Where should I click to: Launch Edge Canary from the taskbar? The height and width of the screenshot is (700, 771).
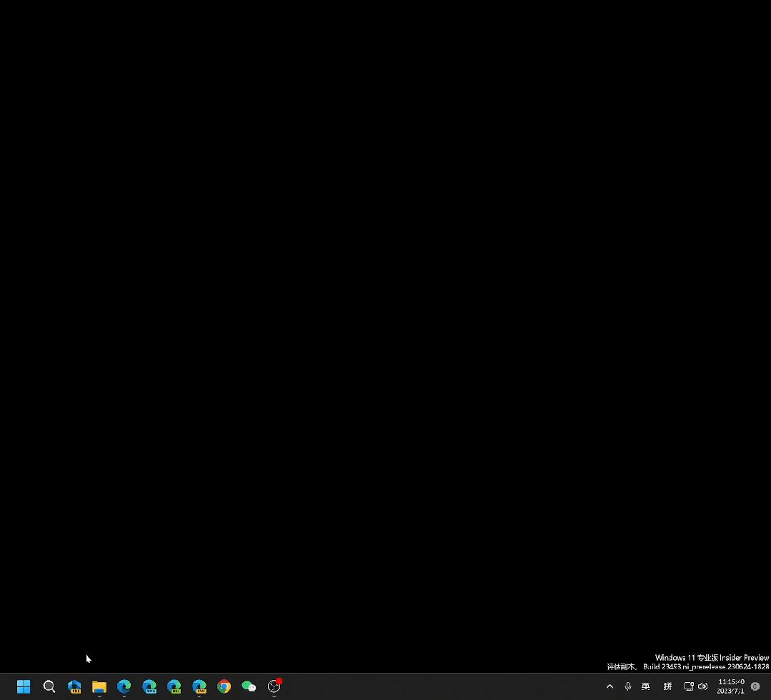coord(199,686)
